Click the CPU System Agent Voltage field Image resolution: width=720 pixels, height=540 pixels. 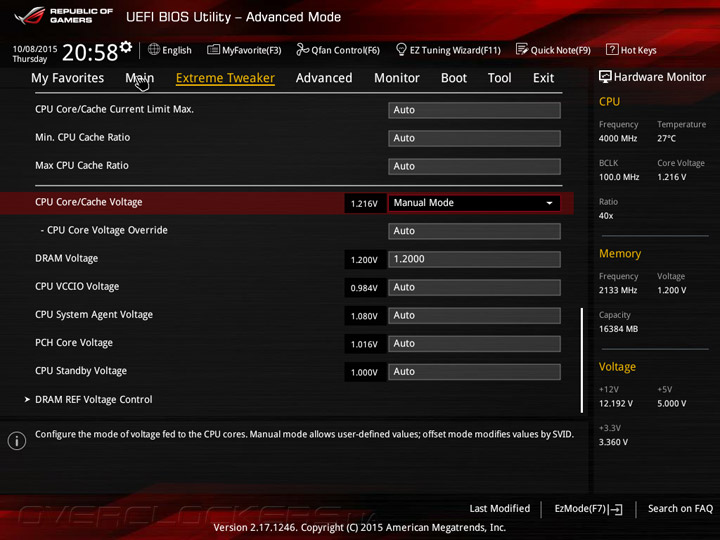tap(474, 315)
